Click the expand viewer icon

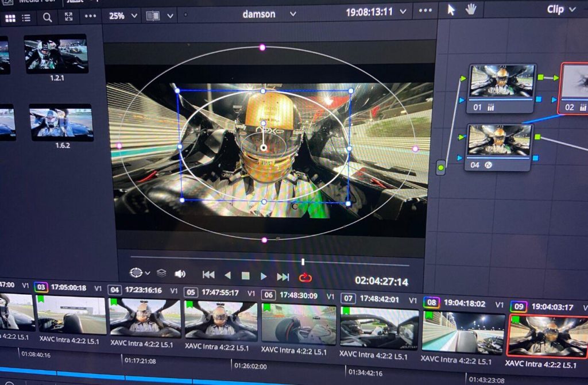coord(69,17)
